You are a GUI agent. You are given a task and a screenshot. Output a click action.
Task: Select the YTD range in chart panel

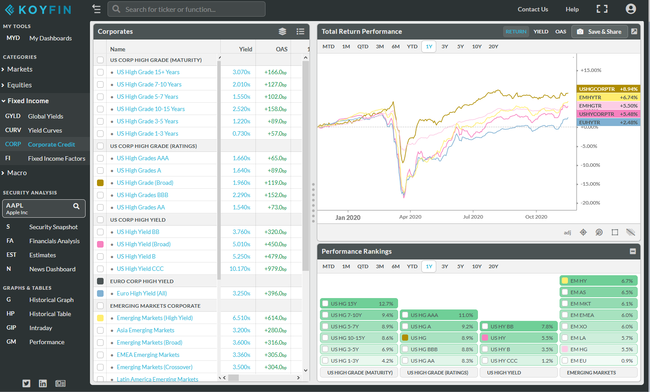pyautogui.click(x=412, y=47)
